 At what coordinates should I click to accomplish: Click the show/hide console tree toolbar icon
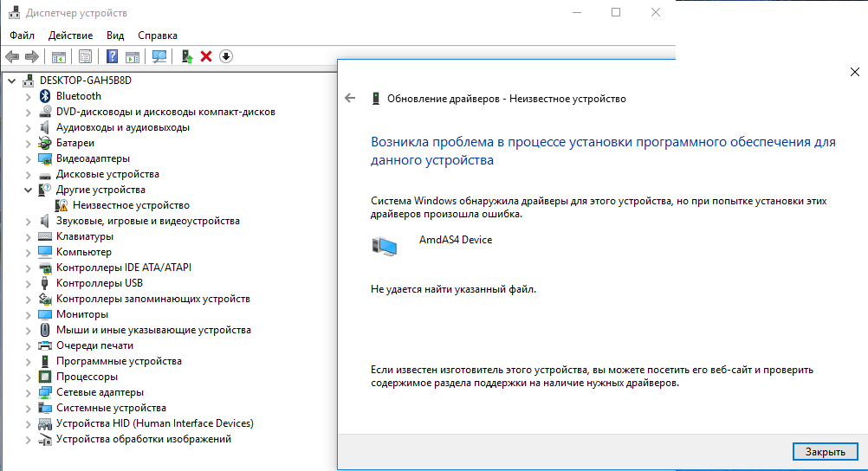59,56
